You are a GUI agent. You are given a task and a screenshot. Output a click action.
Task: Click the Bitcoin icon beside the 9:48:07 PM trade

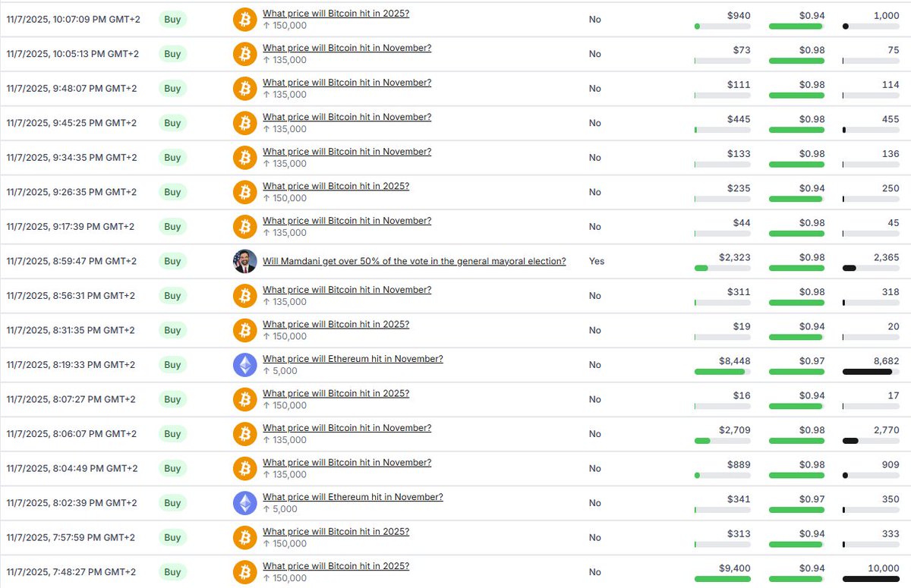pyautogui.click(x=244, y=88)
